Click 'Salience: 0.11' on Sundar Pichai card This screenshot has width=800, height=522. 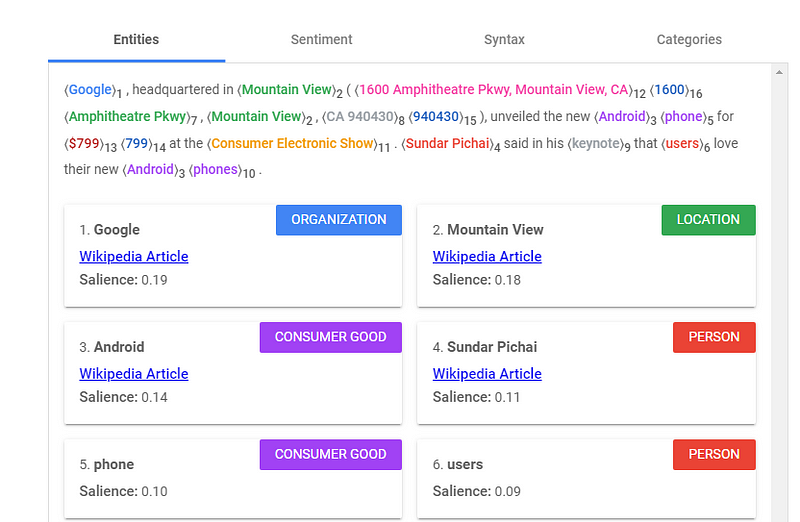[477, 397]
